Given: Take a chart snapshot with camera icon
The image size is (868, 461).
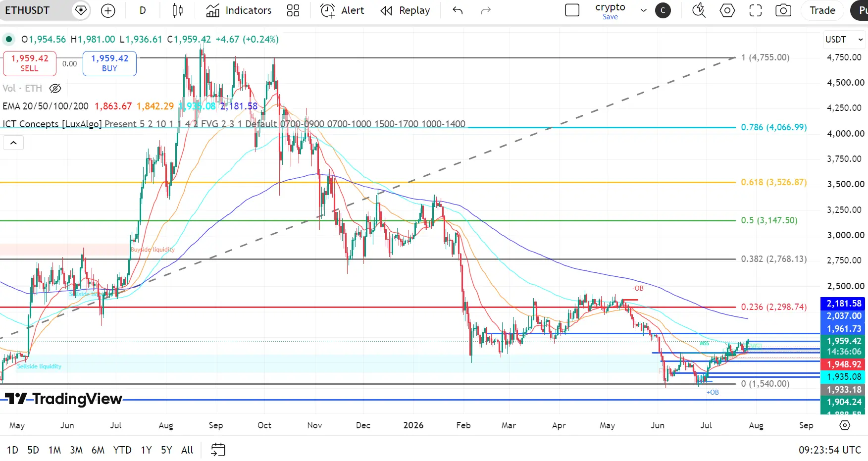Looking at the screenshot, I should tap(783, 10).
